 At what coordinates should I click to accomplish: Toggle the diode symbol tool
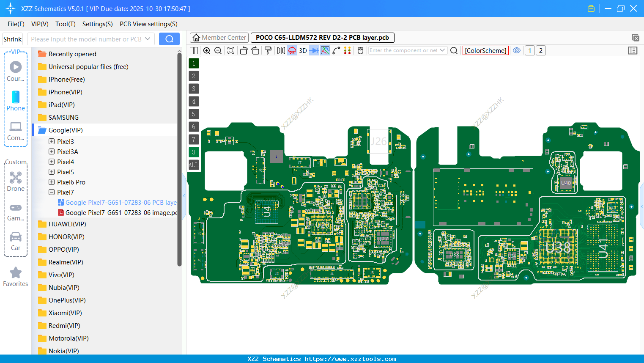pos(314,50)
